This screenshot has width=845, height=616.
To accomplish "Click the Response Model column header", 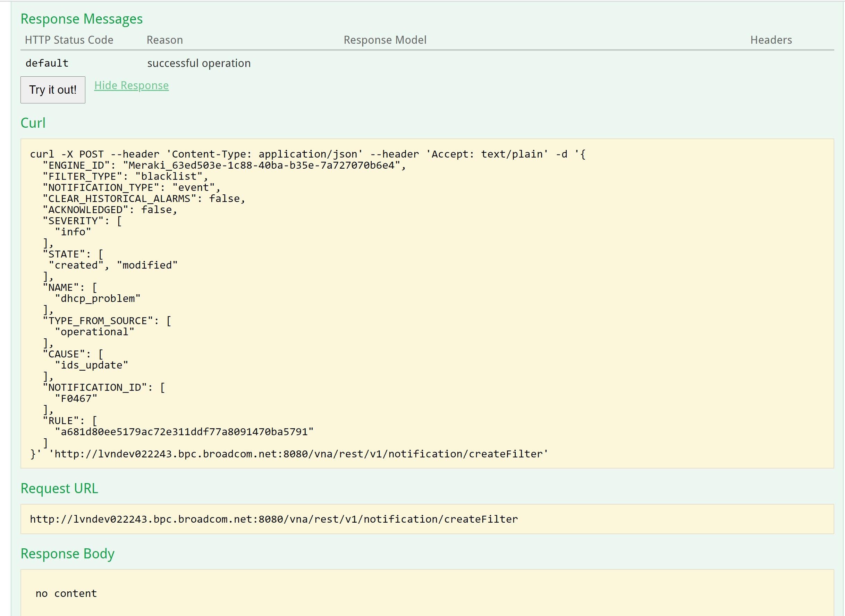I will point(385,40).
